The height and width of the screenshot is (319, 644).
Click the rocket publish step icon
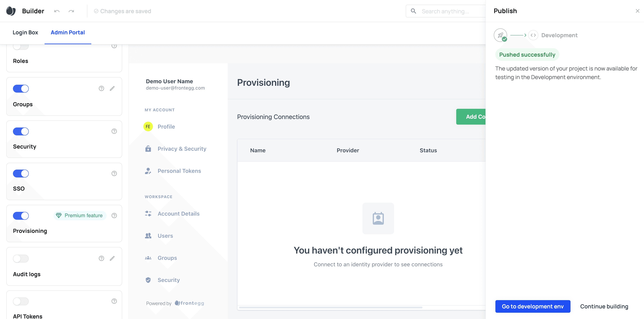tap(500, 35)
